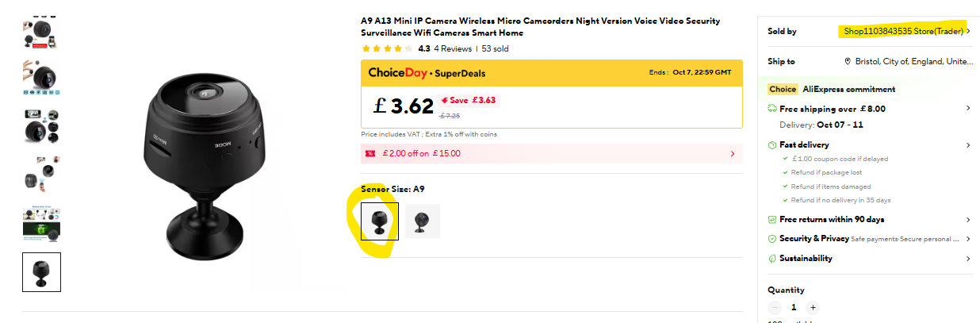The width and height of the screenshot is (980, 323).
Task: Expand the Sustainability section
Action: point(968,259)
